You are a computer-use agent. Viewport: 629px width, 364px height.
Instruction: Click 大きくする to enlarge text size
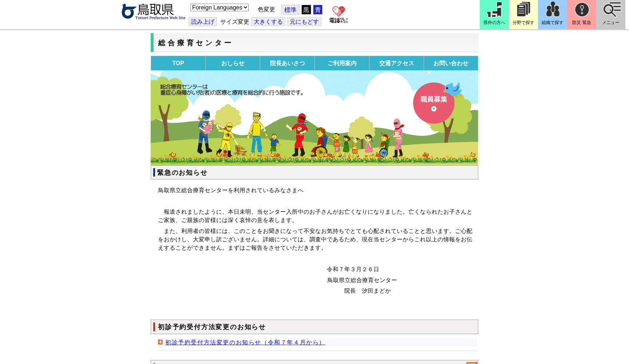pyautogui.click(x=268, y=21)
